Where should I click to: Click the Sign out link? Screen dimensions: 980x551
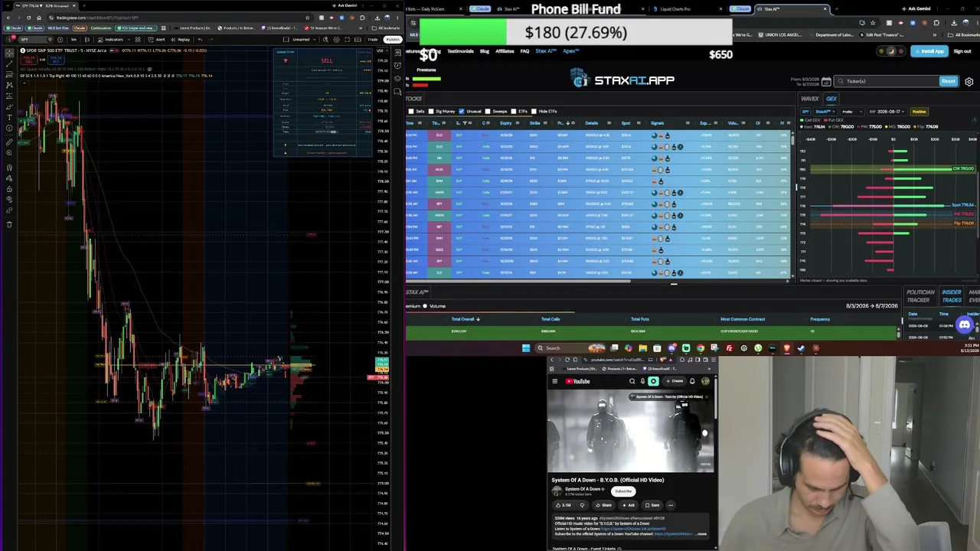pyautogui.click(x=962, y=51)
